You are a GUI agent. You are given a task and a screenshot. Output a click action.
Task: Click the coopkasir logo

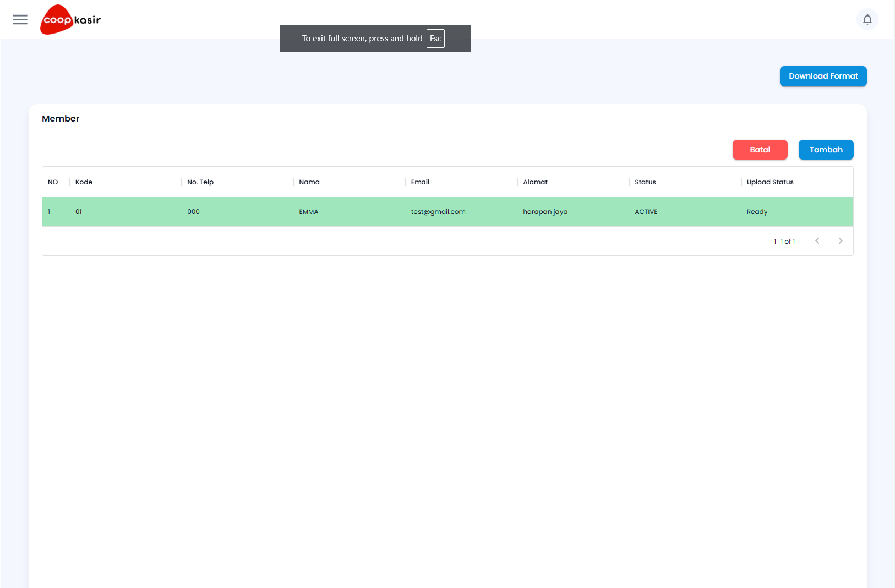coord(70,19)
